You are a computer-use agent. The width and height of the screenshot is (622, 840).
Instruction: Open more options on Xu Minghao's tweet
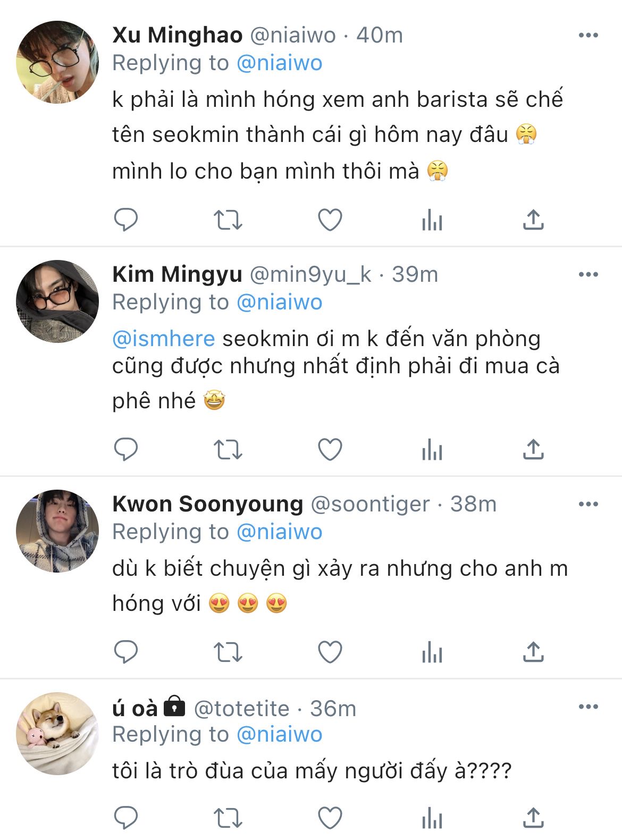click(588, 36)
